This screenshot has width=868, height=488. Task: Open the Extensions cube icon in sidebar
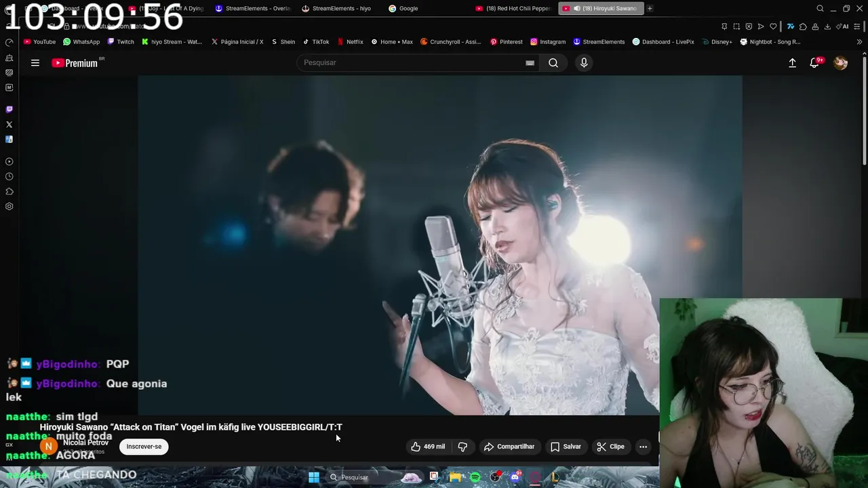[9, 191]
